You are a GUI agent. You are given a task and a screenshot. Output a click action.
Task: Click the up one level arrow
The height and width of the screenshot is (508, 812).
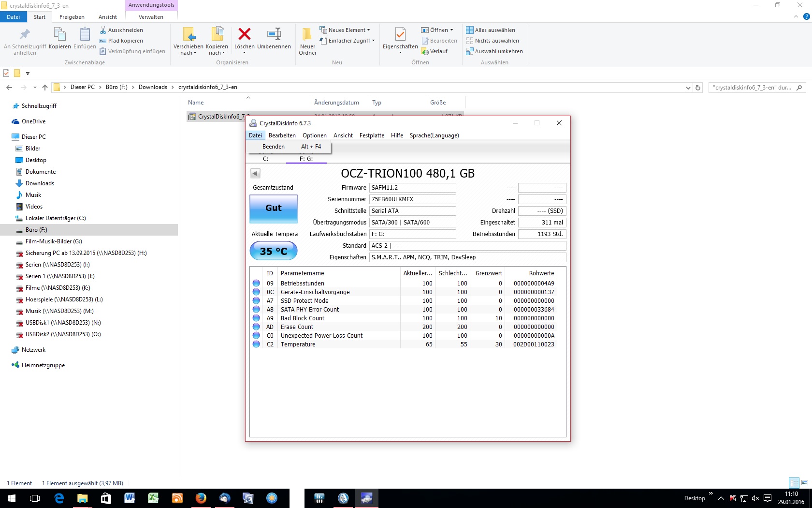(45, 88)
